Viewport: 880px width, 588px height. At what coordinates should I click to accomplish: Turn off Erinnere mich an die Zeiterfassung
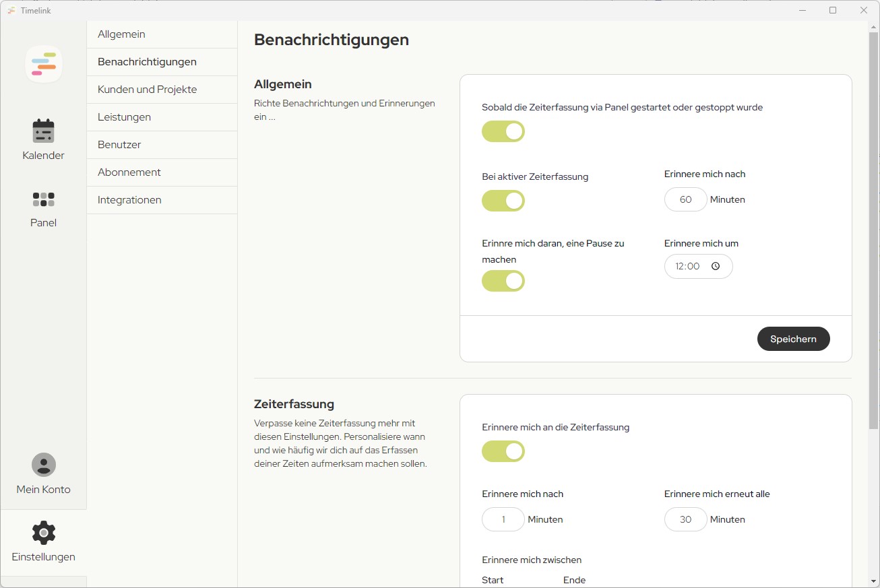[503, 451]
